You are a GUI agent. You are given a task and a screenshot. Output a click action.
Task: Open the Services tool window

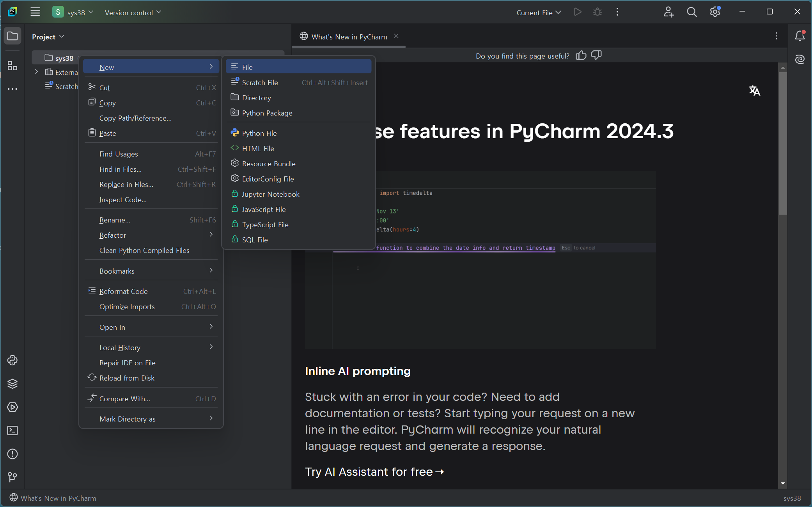[12, 407]
